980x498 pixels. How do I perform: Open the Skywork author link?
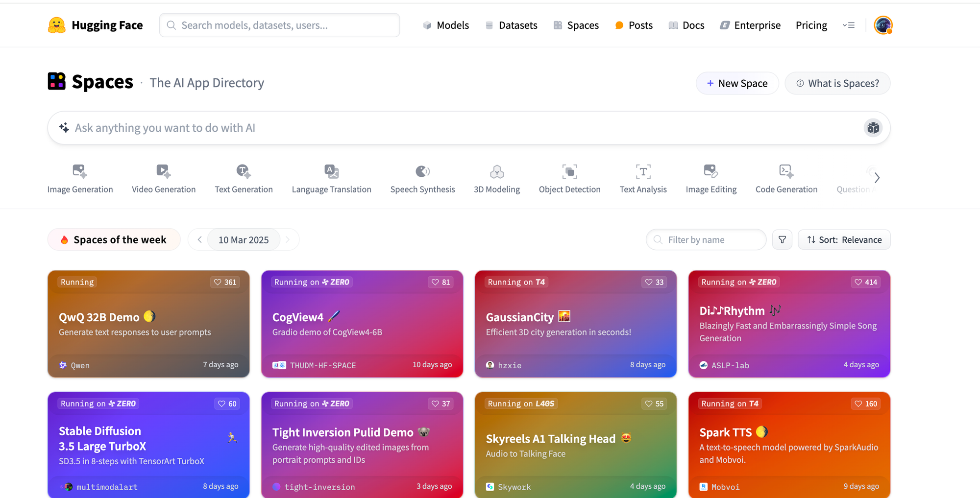point(509,487)
